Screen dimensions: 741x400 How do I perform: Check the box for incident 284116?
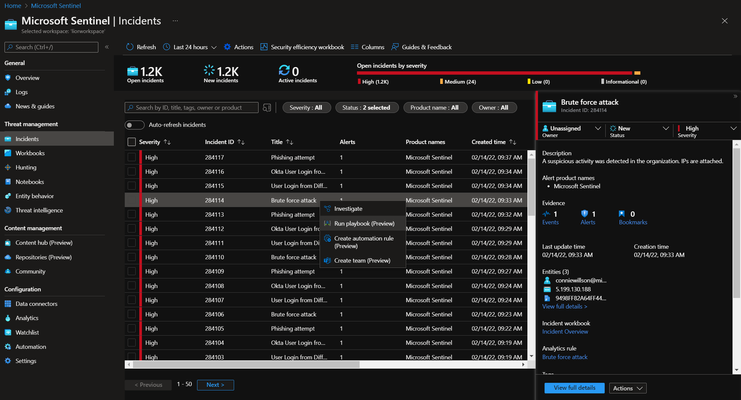pyautogui.click(x=131, y=172)
